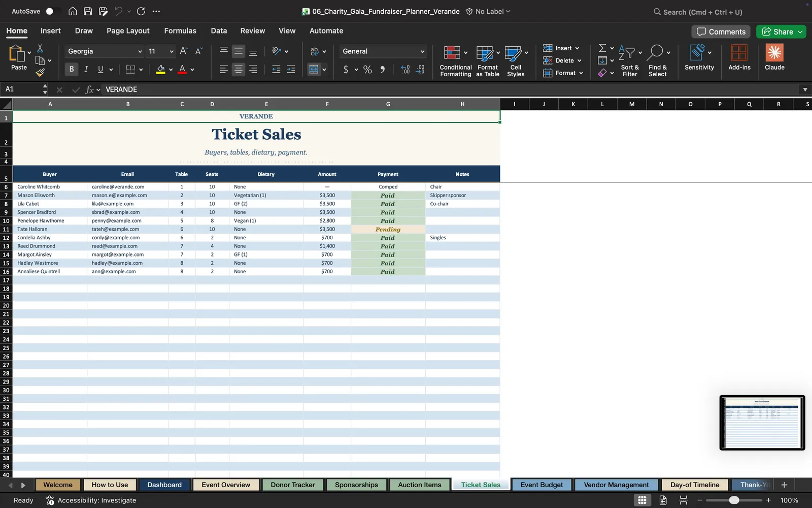Switch to the Dashboard sheet tab
The width and height of the screenshot is (812, 508).
pyautogui.click(x=164, y=485)
